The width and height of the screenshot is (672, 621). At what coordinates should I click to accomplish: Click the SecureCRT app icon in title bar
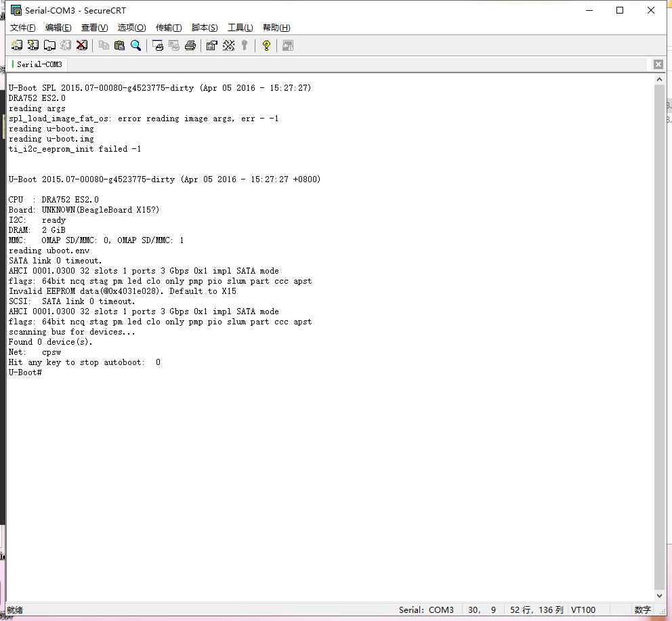(x=16, y=10)
